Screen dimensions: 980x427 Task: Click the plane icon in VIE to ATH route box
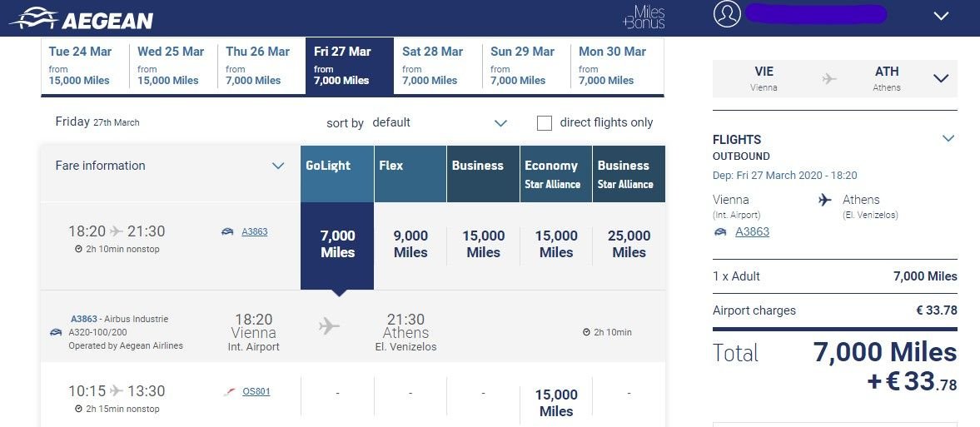pos(828,78)
